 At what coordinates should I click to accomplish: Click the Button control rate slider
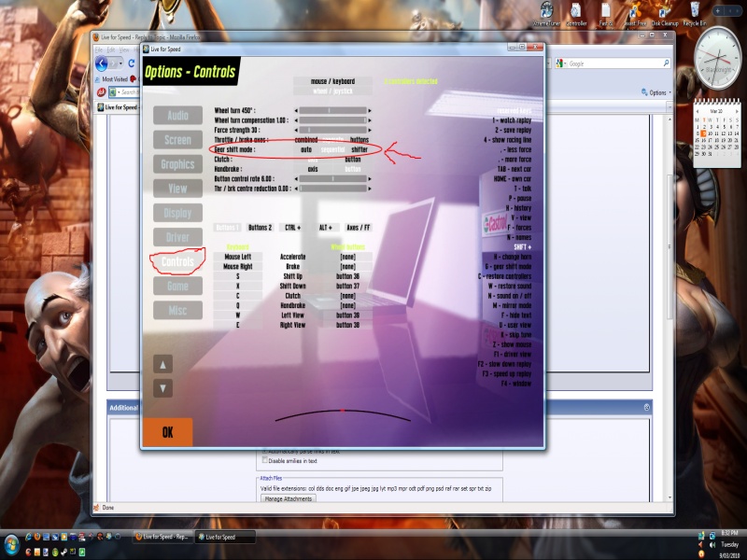pyautogui.click(x=332, y=179)
